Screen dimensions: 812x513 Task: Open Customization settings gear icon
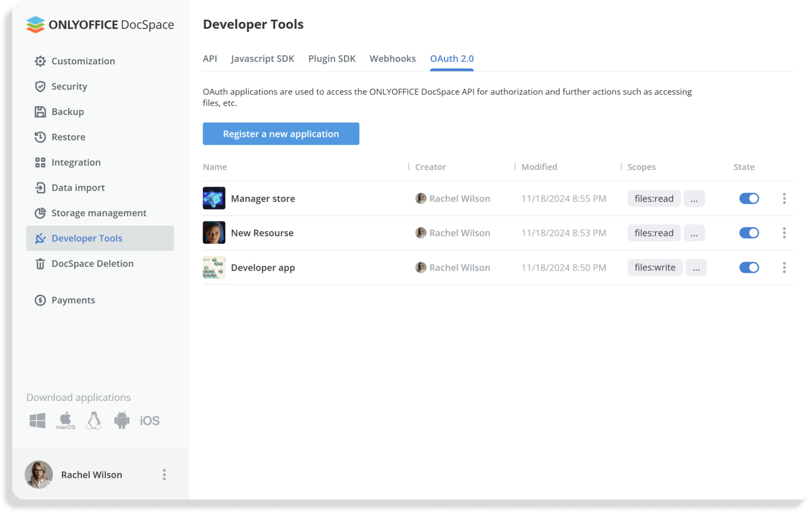(40, 61)
